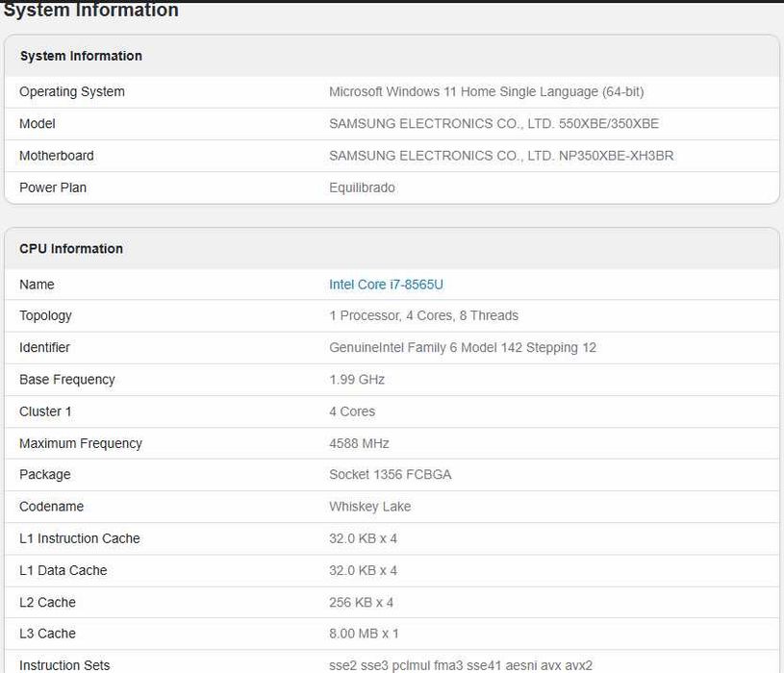
Task: Select the 'NP350XBE-XH3BR' motherboard value
Action: pyautogui.click(x=616, y=156)
